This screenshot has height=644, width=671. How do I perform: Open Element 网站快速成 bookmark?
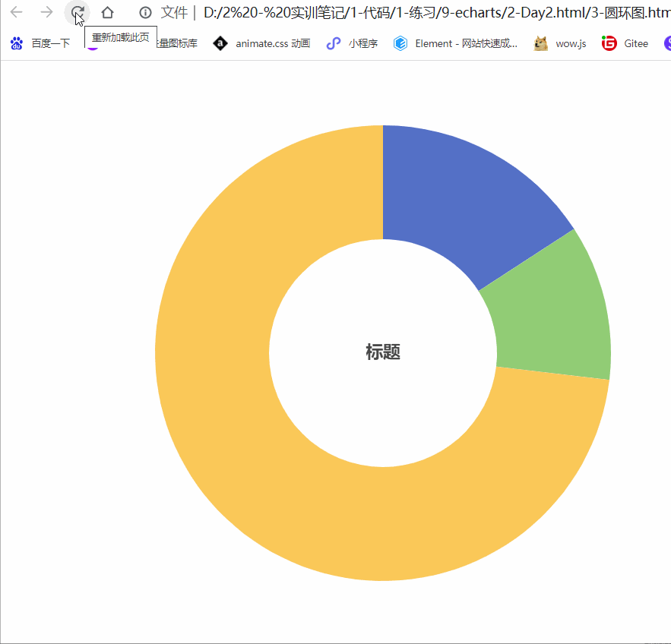pos(455,43)
